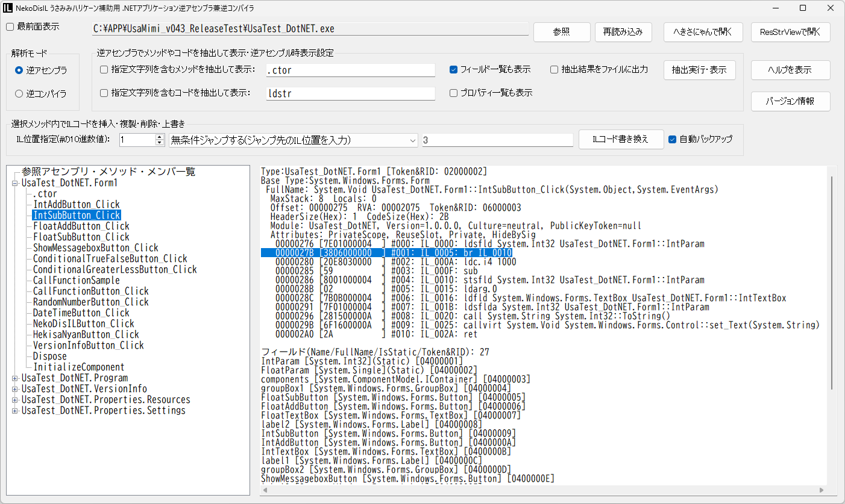Select IntSubButton_Click in tree
845x504 pixels.
click(x=77, y=216)
